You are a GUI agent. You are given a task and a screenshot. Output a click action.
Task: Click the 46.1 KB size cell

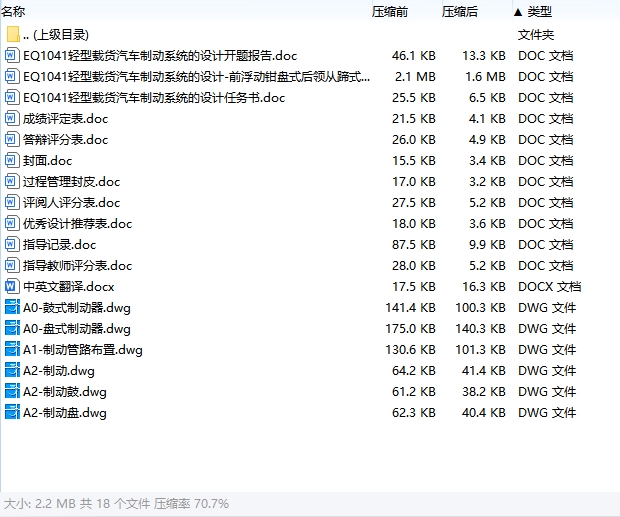click(414, 55)
